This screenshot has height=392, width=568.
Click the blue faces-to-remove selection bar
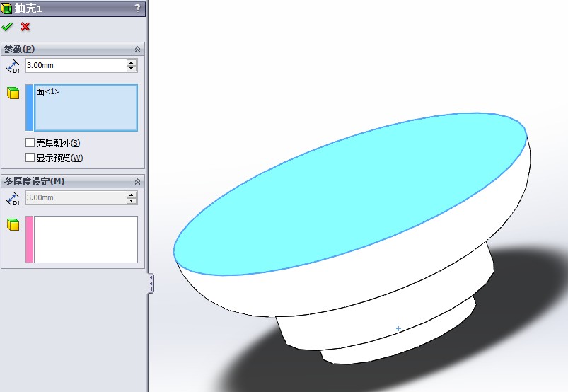[29, 108]
